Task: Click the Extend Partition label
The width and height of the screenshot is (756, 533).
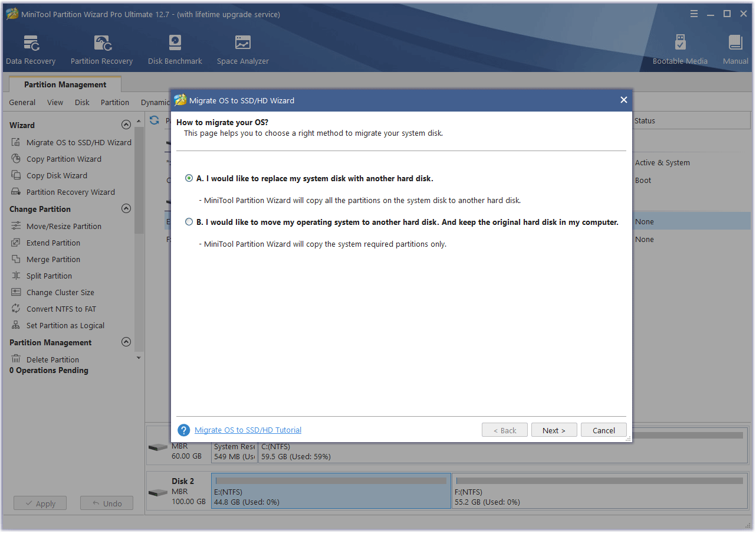Action: (53, 243)
